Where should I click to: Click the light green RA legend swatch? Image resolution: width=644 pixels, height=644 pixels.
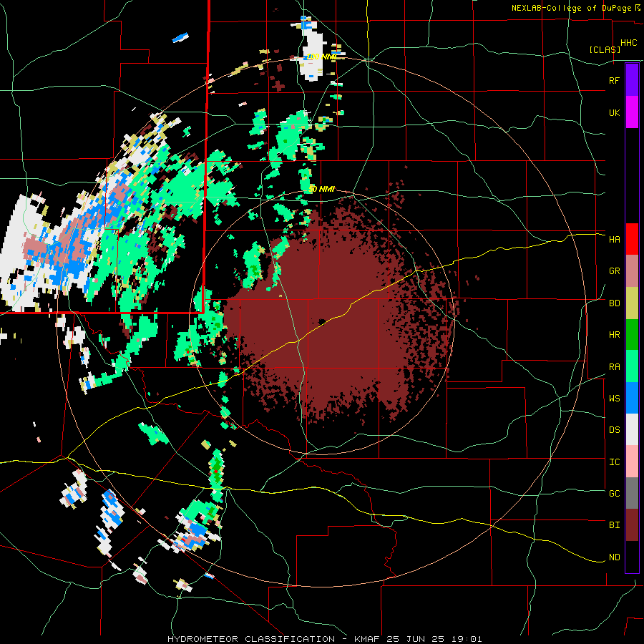632,366
